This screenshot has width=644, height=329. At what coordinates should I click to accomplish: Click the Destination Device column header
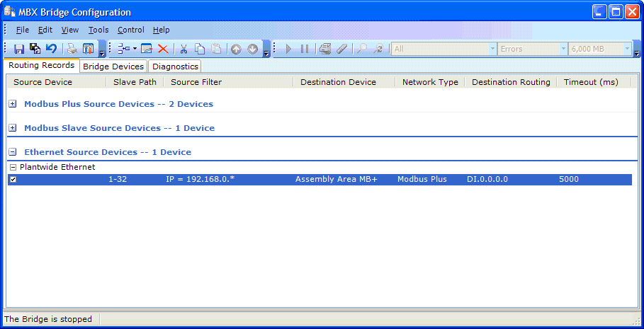coord(338,82)
